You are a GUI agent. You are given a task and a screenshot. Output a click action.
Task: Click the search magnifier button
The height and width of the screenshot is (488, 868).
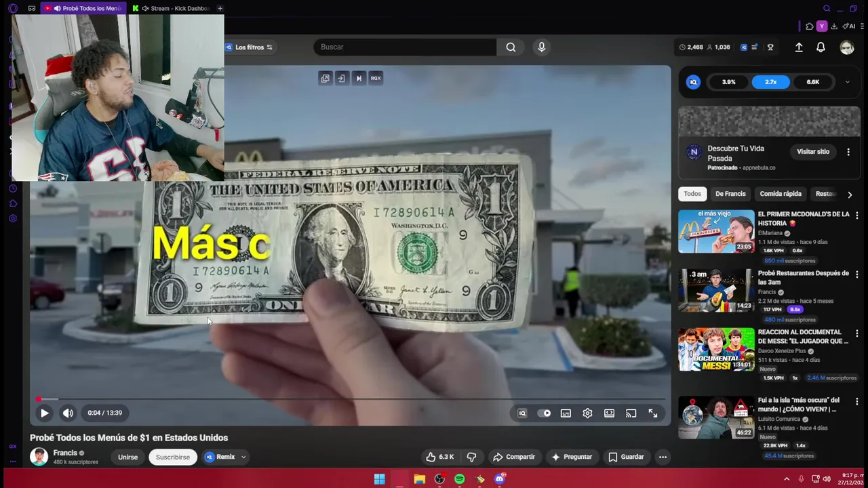511,47
